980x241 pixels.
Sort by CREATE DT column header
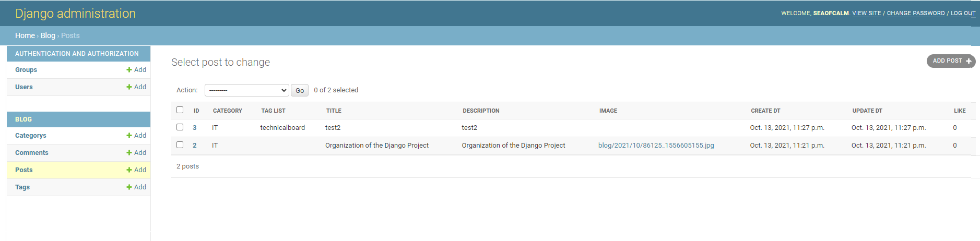coord(765,111)
